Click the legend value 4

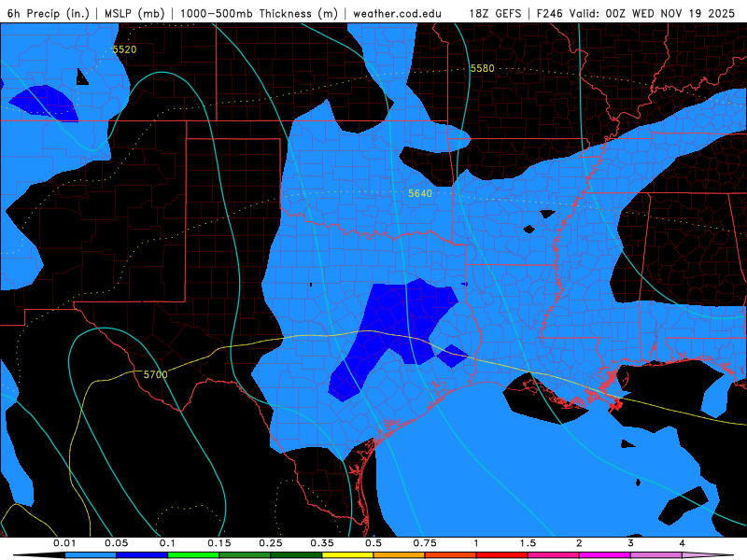(682, 543)
